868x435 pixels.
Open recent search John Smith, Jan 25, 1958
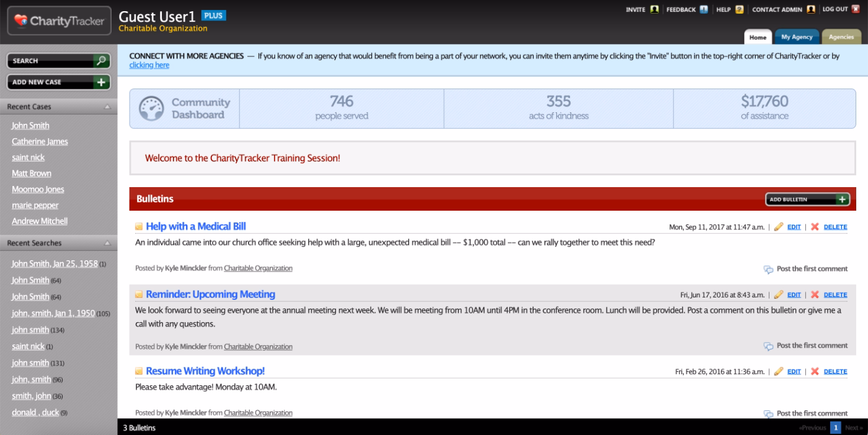(55, 264)
